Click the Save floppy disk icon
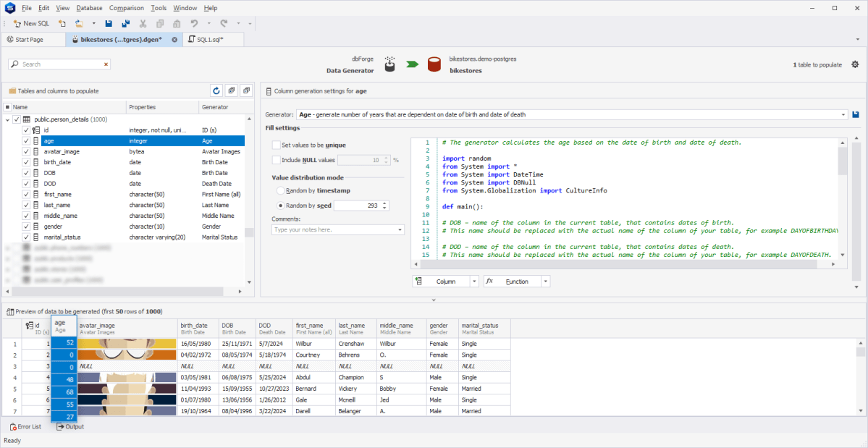 [x=109, y=24]
